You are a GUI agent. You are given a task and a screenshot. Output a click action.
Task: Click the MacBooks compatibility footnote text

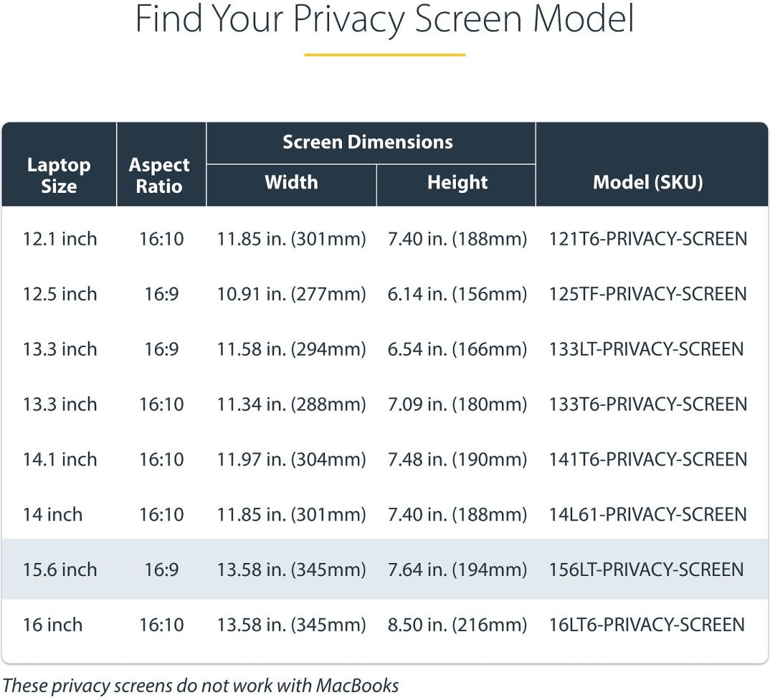[201, 686]
